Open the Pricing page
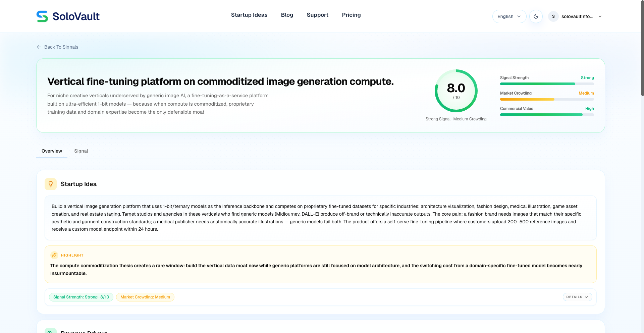The image size is (644, 333). 351,15
